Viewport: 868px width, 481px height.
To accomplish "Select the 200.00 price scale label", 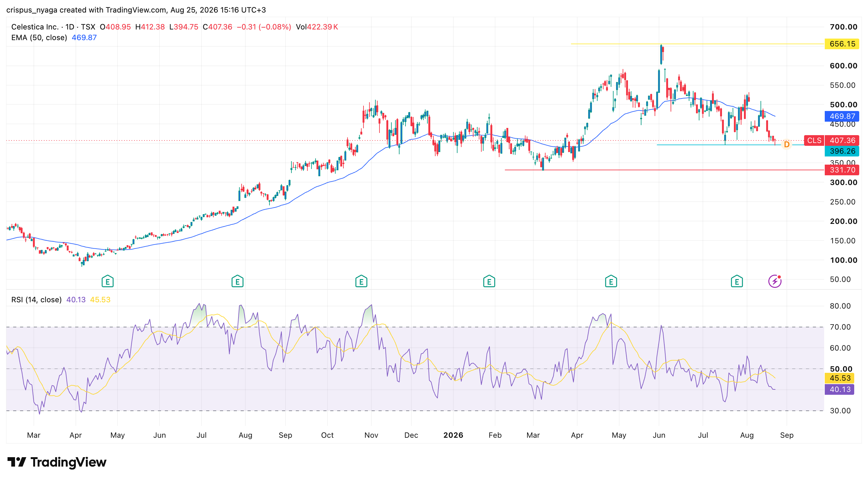I will [844, 221].
